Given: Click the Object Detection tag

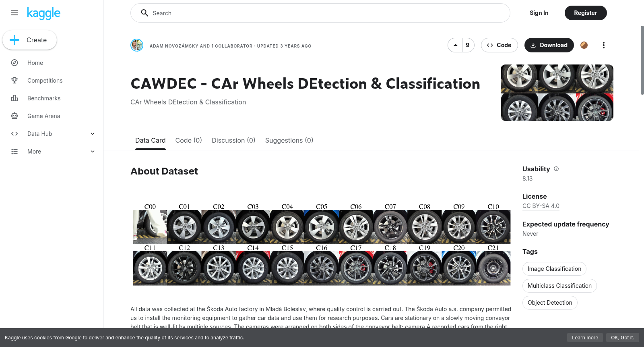Looking at the screenshot, I should [x=550, y=303].
